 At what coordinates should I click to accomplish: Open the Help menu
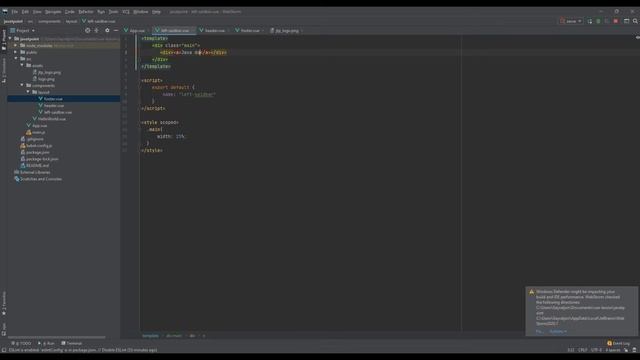tap(156, 12)
